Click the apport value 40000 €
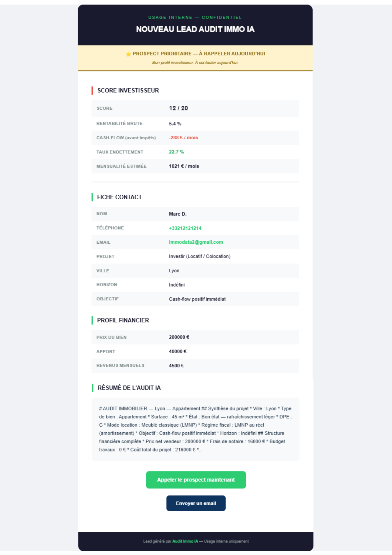The height and width of the screenshot is (555, 392). point(178,351)
